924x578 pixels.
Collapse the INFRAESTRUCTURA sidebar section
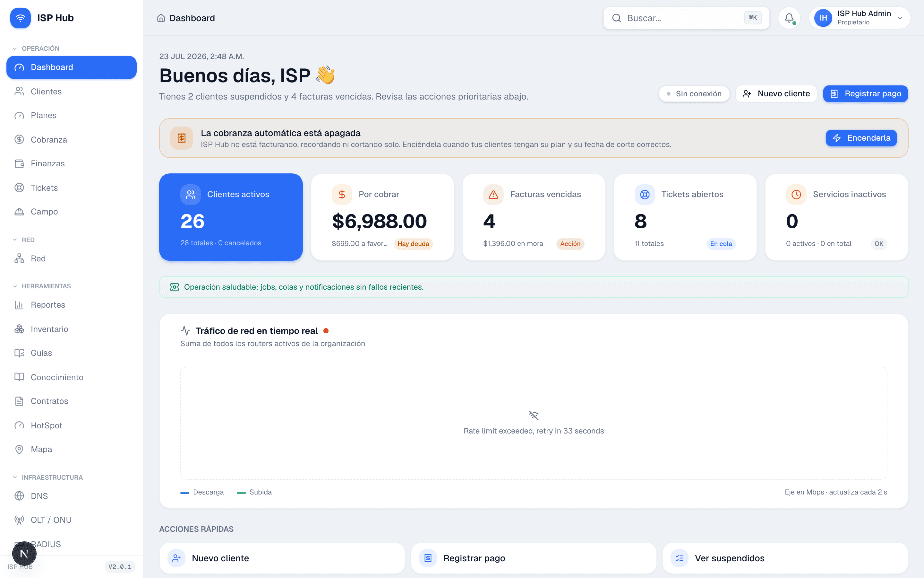48,477
